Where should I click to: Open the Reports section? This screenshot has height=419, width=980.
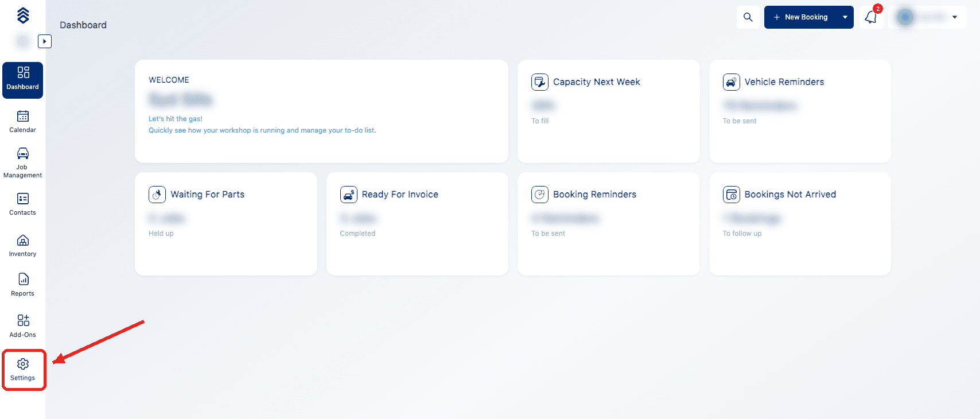22,285
